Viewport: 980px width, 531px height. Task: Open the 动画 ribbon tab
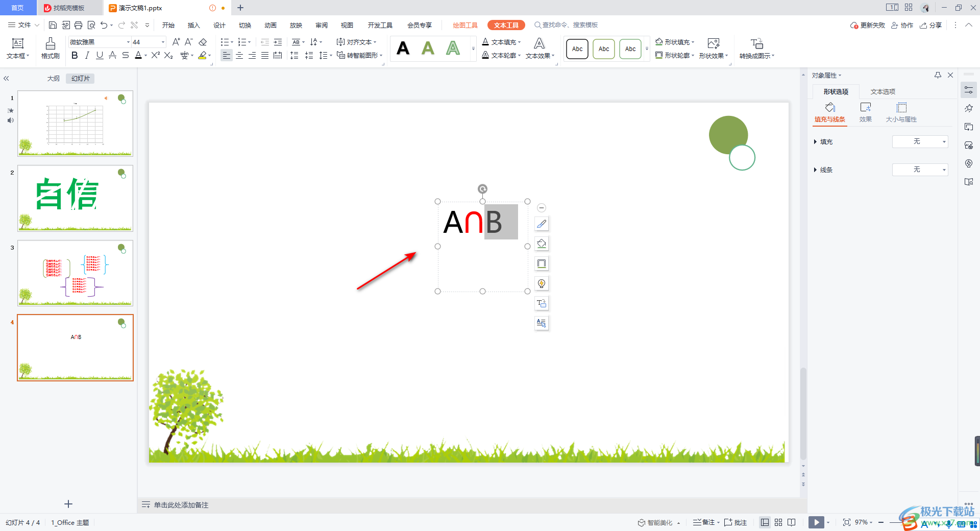click(x=270, y=25)
